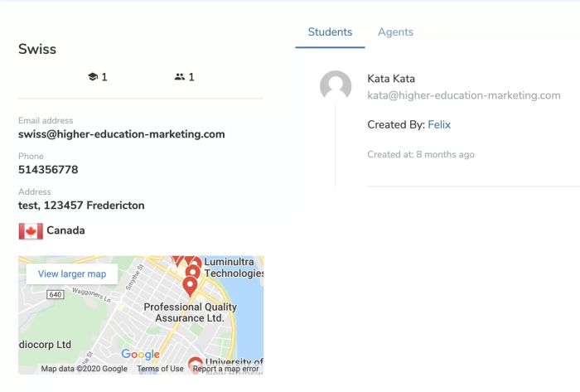The width and height of the screenshot is (580, 392).
Task: Click the kata@higher-education-marketing.com email
Action: (x=464, y=96)
